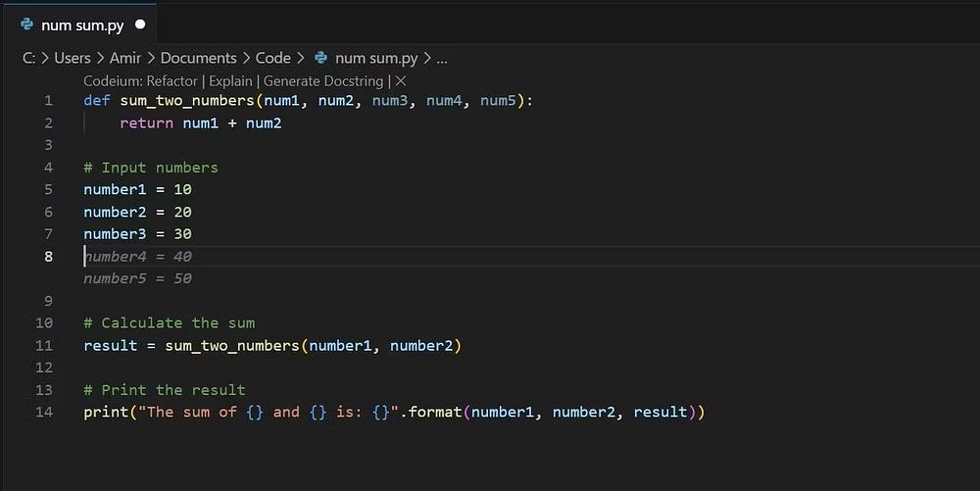Open the Users breadcrumb folder

[x=73, y=58]
